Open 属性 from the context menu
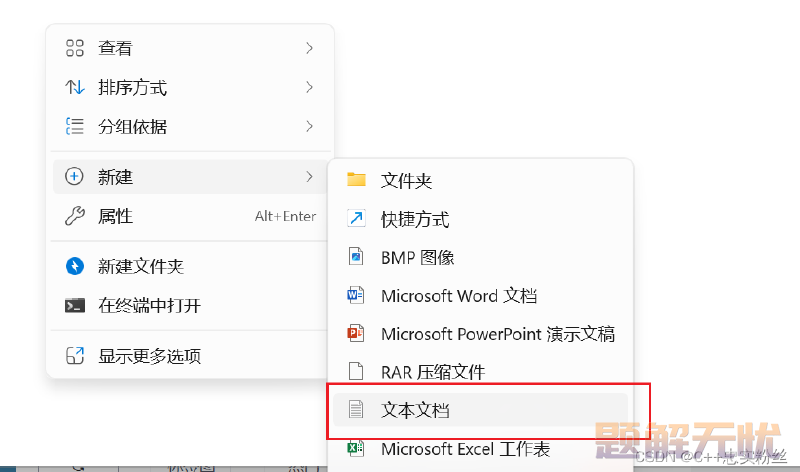The image size is (800, 472). tap(190, 216)
